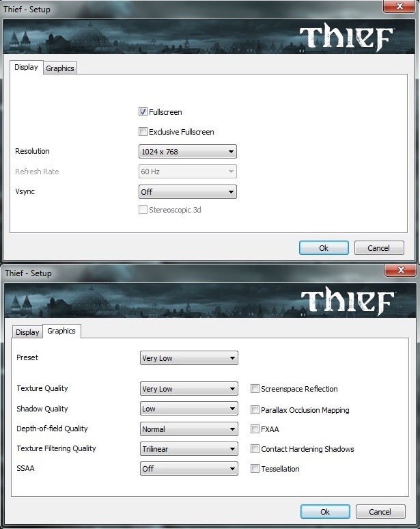Enable Exclusive Fullscreen checkbox
Screen dimensions: 420x529
coord(143,132)
